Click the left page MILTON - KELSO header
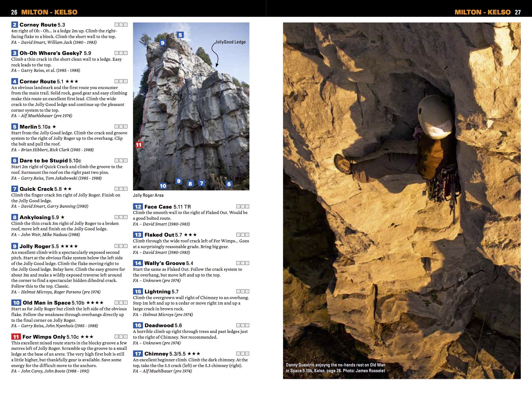The width and height of the screenshot is (532, 396). click(49, 12)
